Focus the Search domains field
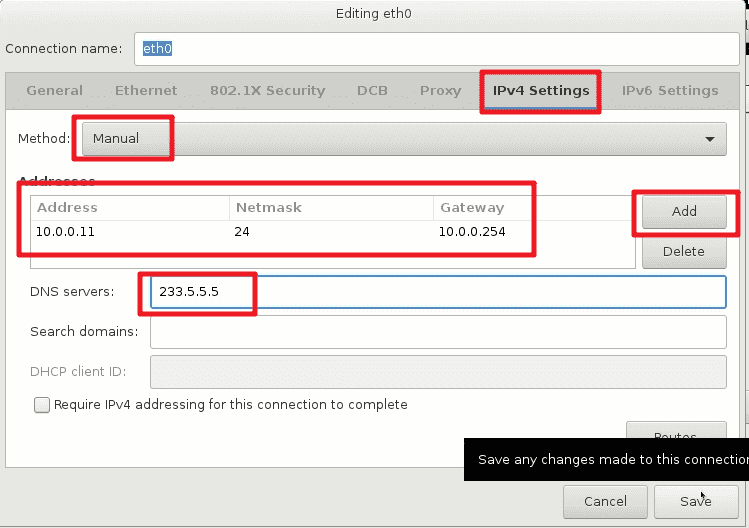The height and width of the screenshot is (528, 749). coord(438,332)
